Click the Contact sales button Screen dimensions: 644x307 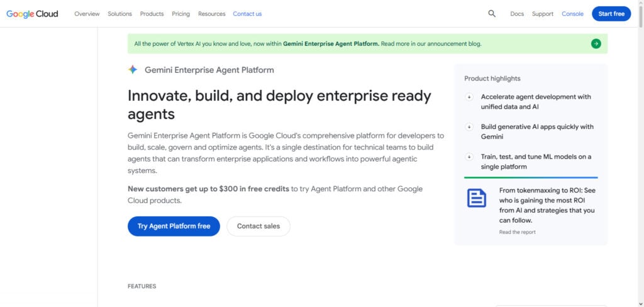point(258,226)
